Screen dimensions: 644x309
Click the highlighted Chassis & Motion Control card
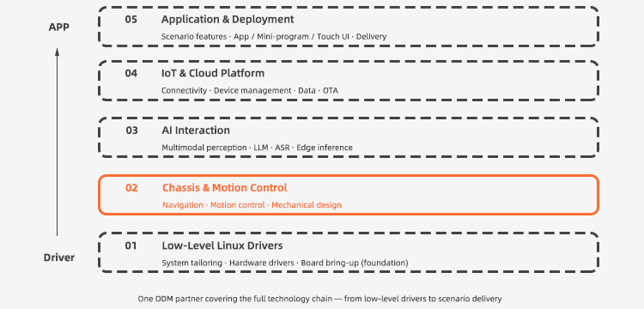click(349, 195)
